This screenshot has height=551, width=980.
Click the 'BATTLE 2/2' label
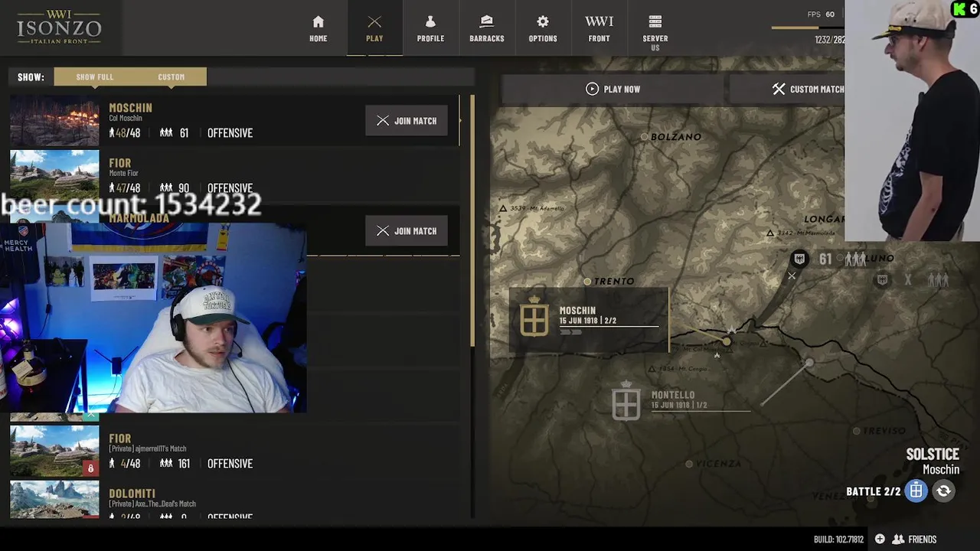click(874, 491)
